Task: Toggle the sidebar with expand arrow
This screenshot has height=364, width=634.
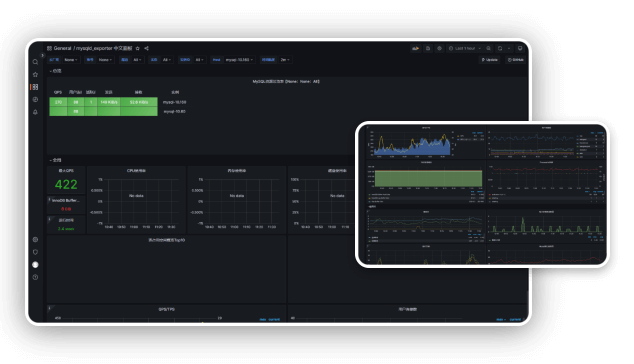Action: tap(42, 55)
